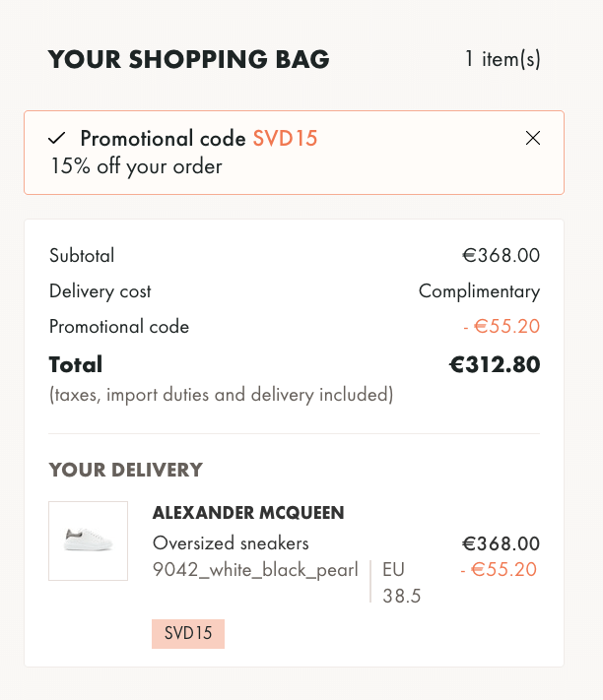The image size is (603, 700).
Task: Click the YOUR DELIVERY section heading
Action: [125, 470]
